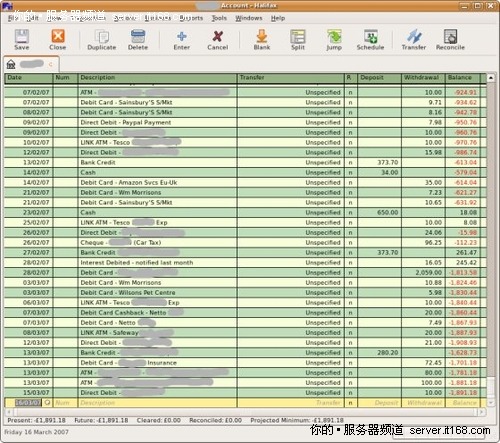Click scrollbar down arrow at register bottom
This screenshot has height=443, width=500.
pos(491,403)
